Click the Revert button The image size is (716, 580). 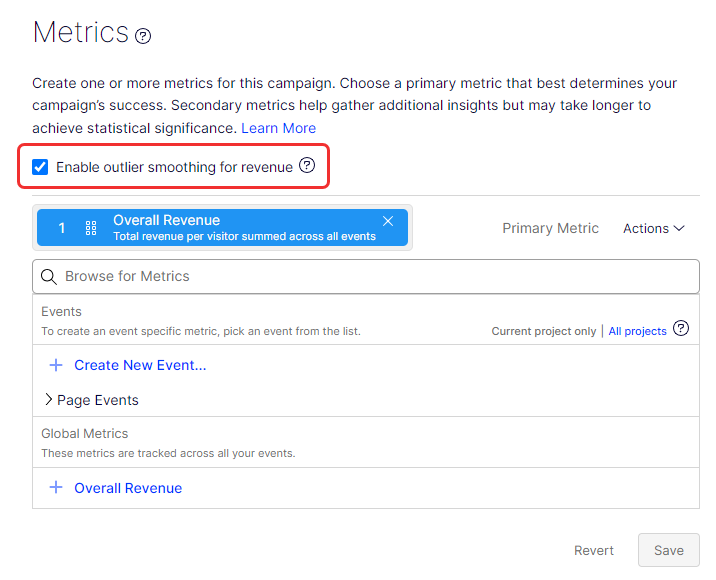(x=594, y=550)
